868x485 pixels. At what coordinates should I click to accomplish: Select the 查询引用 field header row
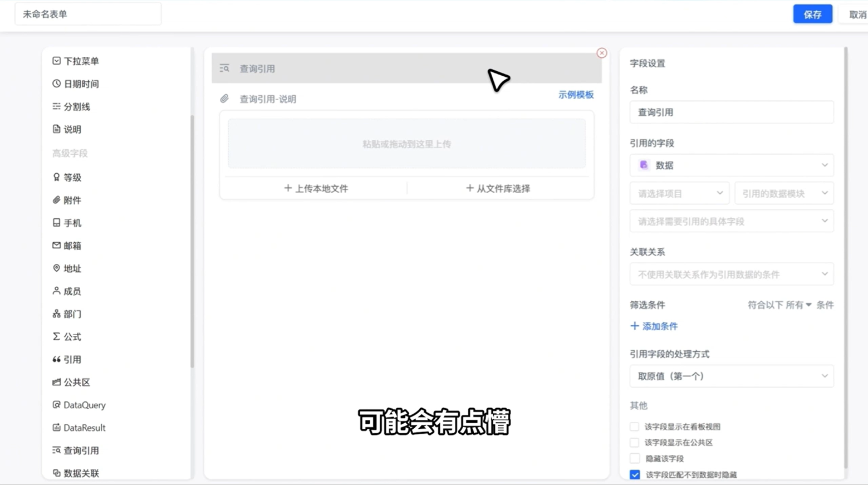pos(406,68)
